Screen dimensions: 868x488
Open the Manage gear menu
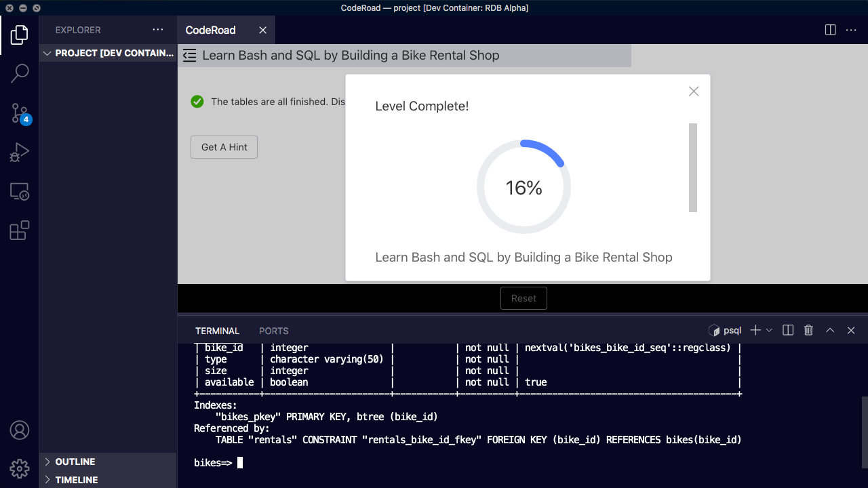click(20, 468)
